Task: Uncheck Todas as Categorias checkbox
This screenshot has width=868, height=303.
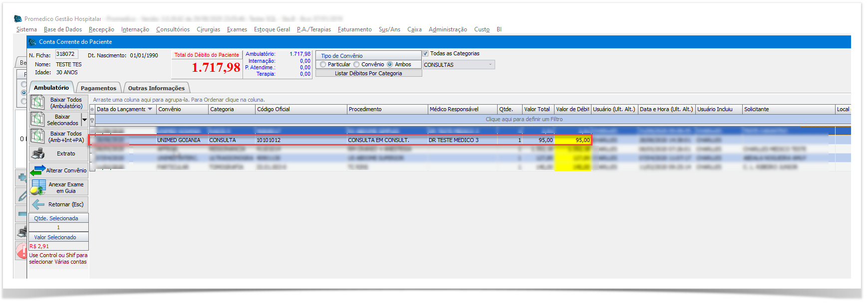Action: click(426, 53)
